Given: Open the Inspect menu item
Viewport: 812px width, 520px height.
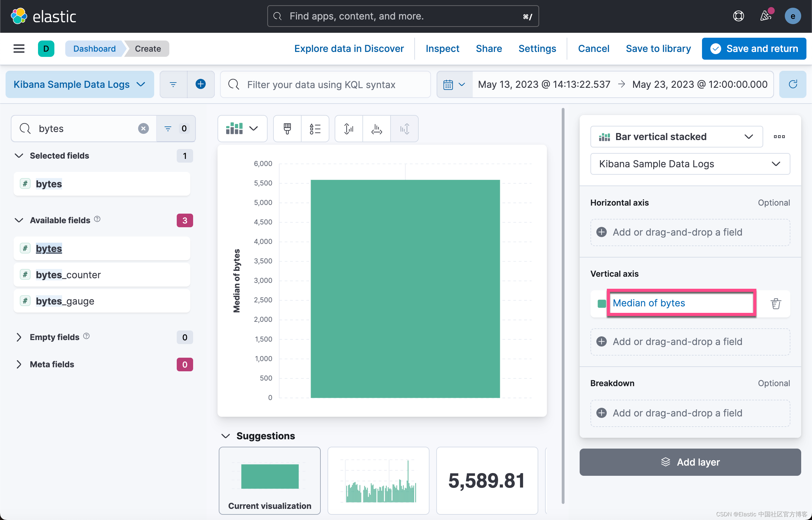Looking at the screenshot, I should [442, 49].
